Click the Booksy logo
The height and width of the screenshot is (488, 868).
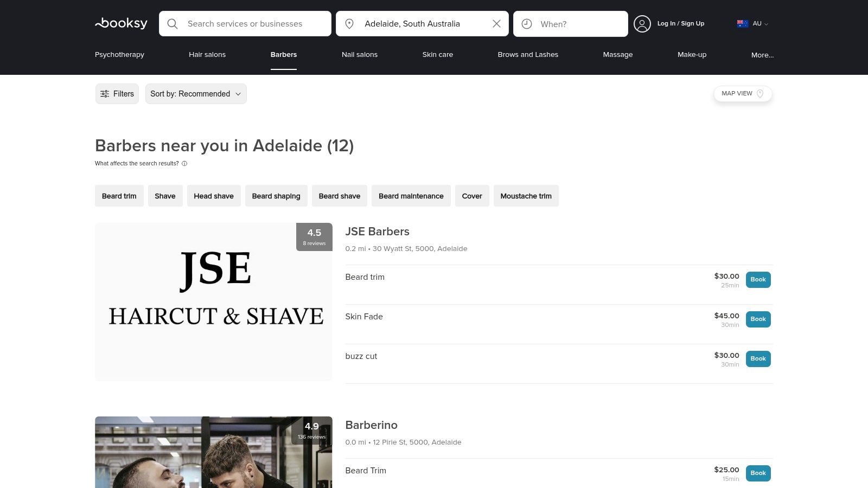pos(121,23)
